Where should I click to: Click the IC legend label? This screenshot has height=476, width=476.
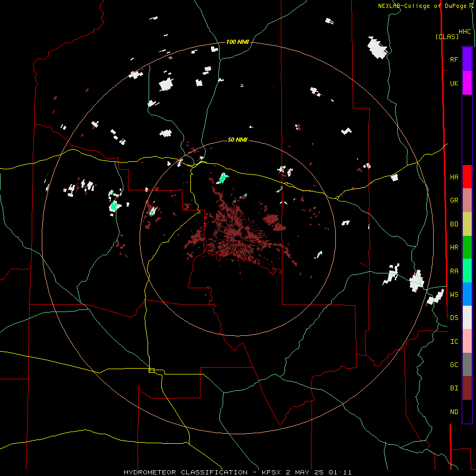click(x=454, y=342)
